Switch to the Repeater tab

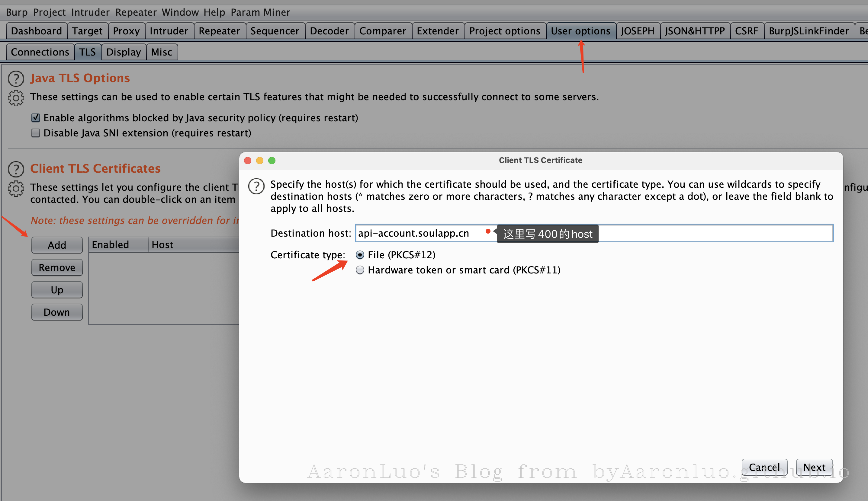click(219, 31)
